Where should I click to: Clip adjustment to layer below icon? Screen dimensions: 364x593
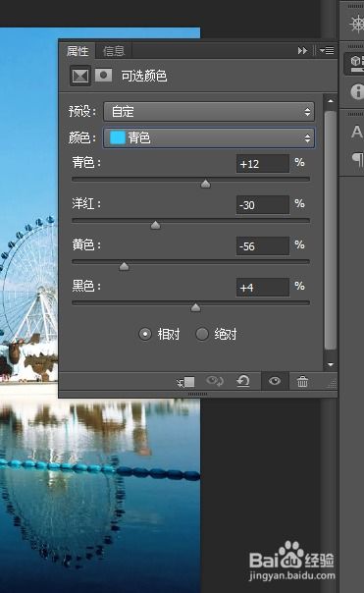coord(185,382)
